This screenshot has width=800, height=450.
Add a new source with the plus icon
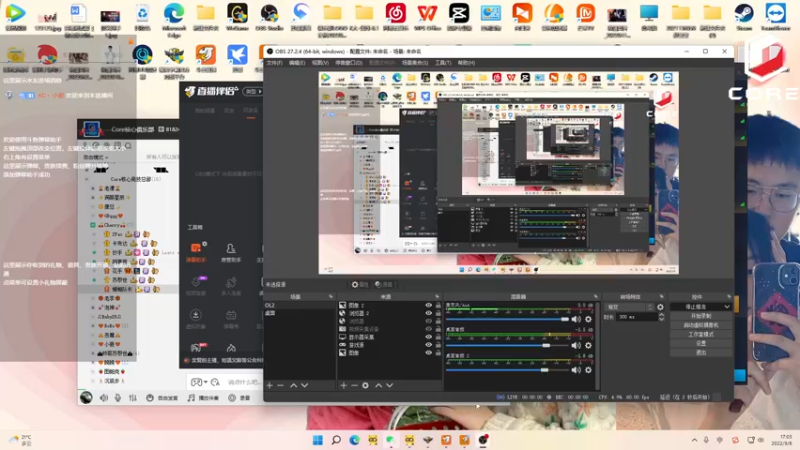point(343,386)
